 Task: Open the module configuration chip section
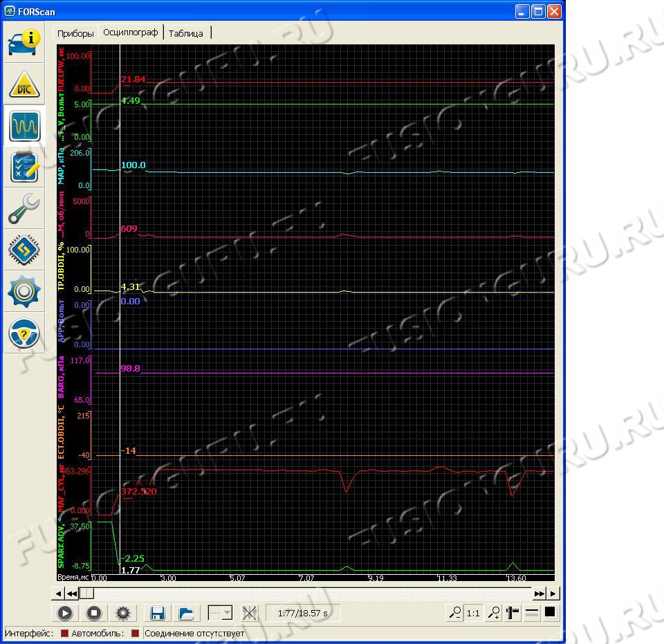(x=24, y=250)
